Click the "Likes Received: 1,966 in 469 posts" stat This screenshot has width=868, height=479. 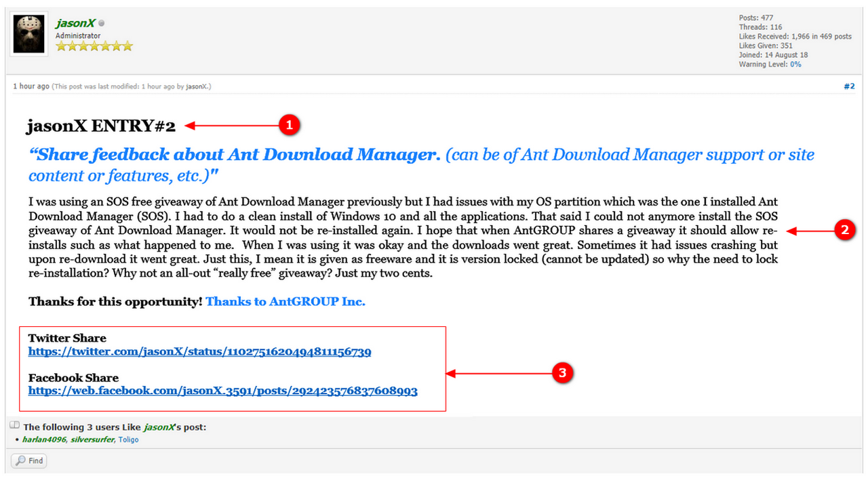(x=795, y=37)
